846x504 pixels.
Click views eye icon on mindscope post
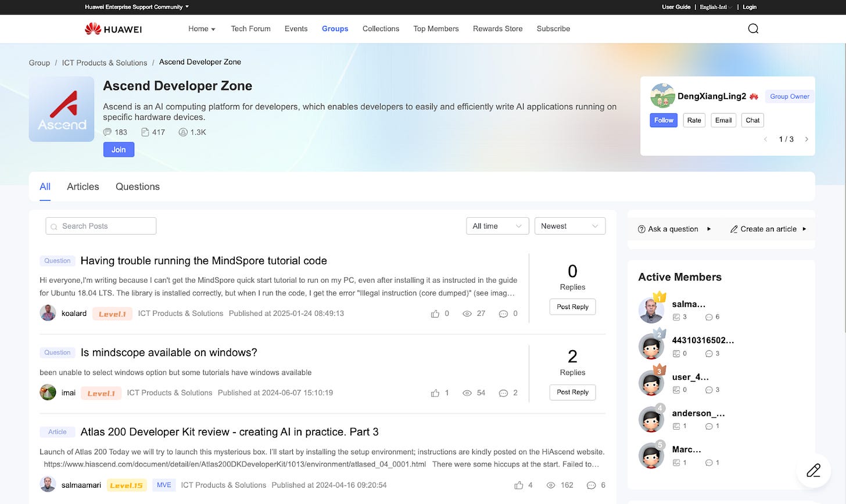(x=467, y=393)
